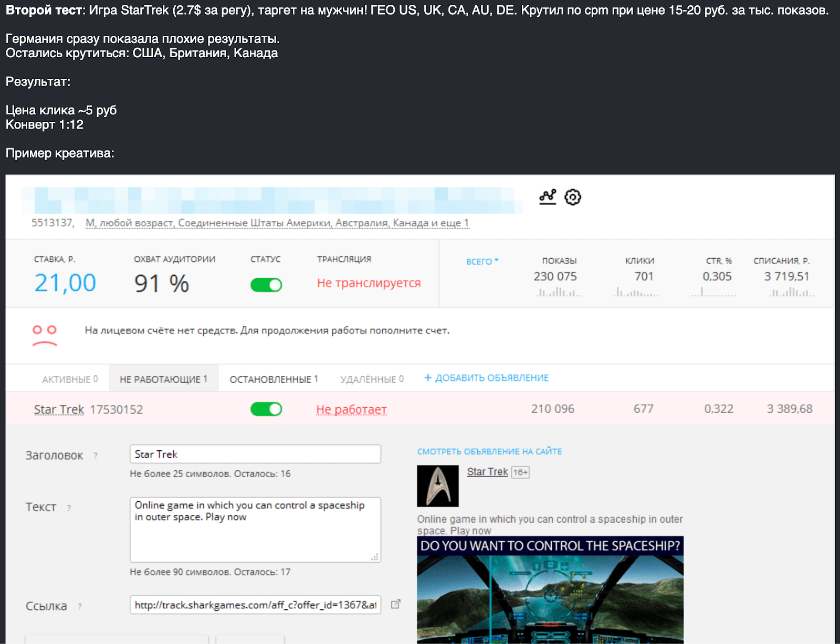This screenshot has width=840, height=644.
Task: Switch to УДАЛЁННЫЕ 0 tab
Action: pyautogui.click(x=372, y=379)
